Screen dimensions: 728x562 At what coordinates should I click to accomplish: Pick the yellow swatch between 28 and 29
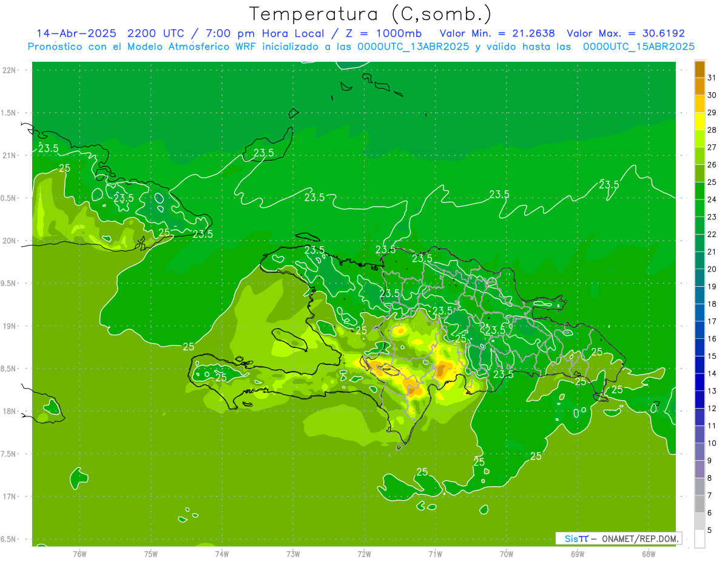pyautogui.click(x=700, y=121)
